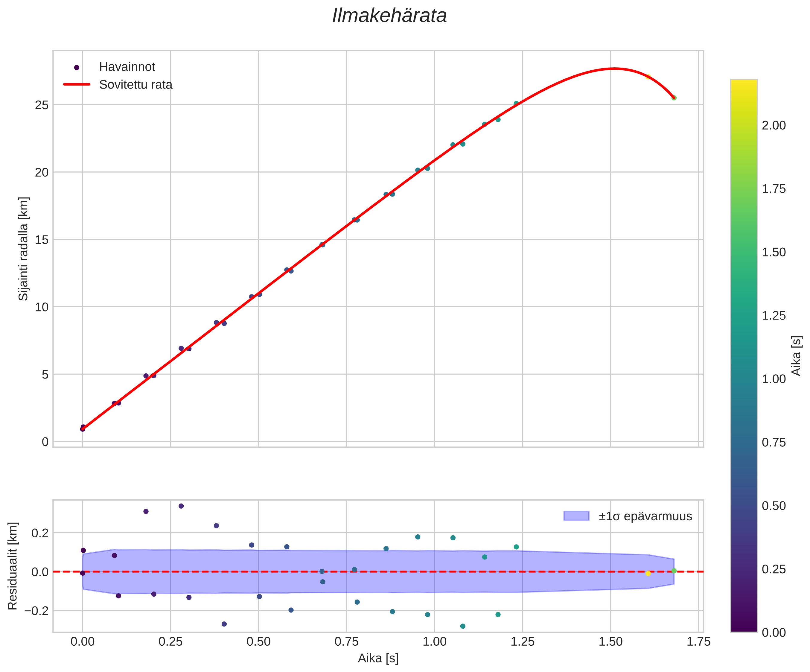Screen dimensions: 810x672
Task: Click the Ilmakehärata chart title
Action: pos(389,16)
